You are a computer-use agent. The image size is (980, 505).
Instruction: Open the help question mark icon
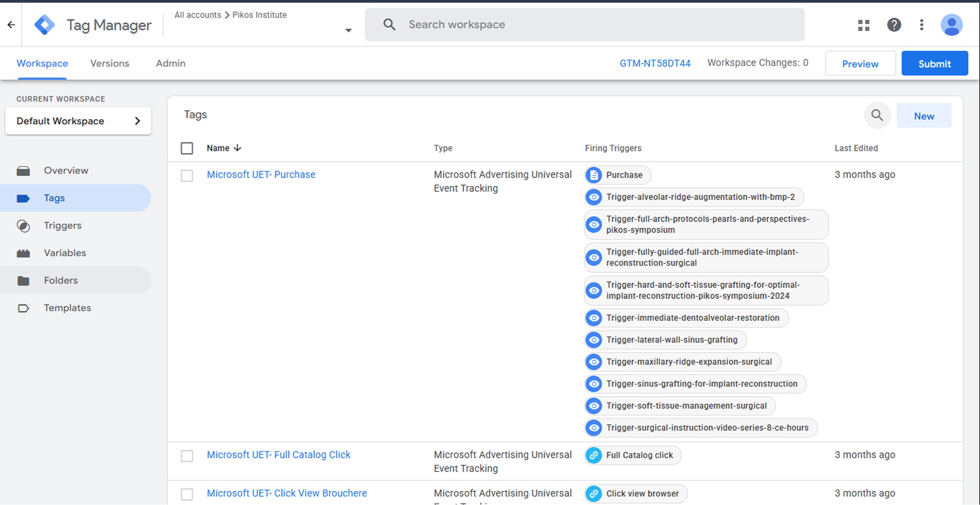click(894, 25)
